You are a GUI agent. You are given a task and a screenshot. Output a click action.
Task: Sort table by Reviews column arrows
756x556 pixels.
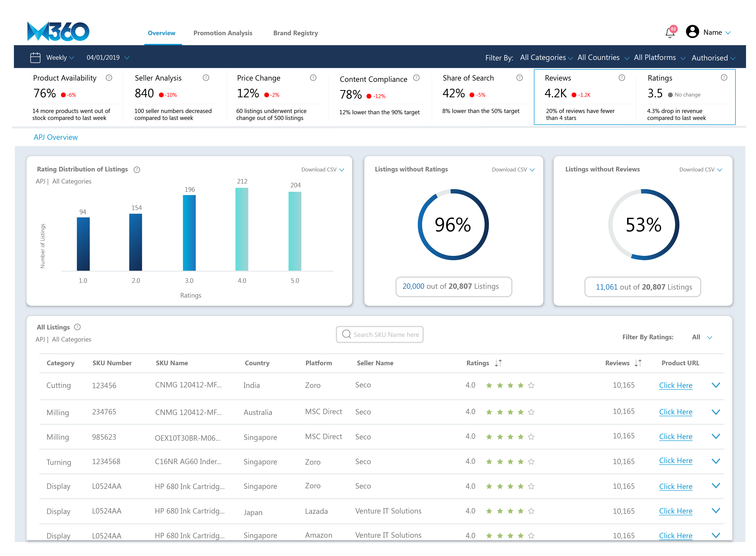[638, 363]
